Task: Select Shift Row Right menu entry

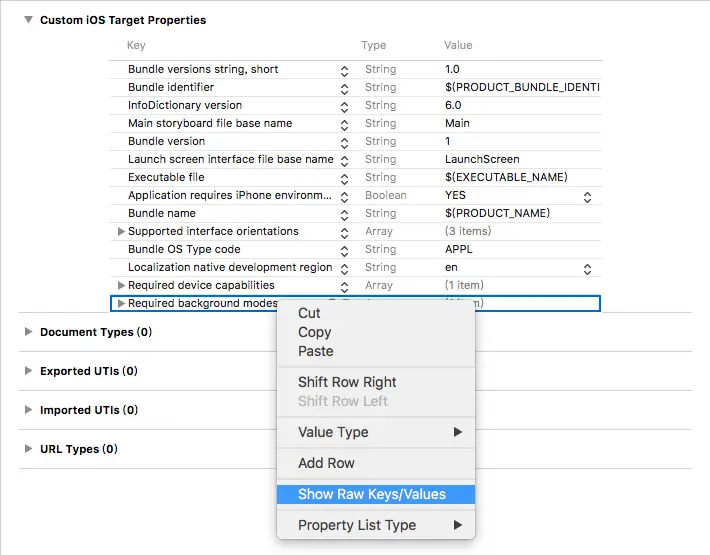Action: pyautogui.click(x=347, y=382)
